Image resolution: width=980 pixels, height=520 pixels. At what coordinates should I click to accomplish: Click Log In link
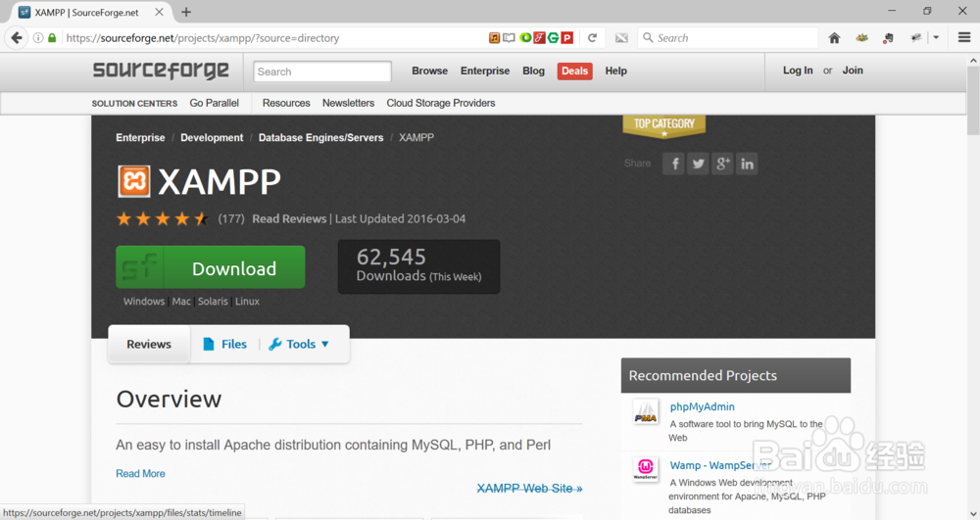[x=798, y=71]
